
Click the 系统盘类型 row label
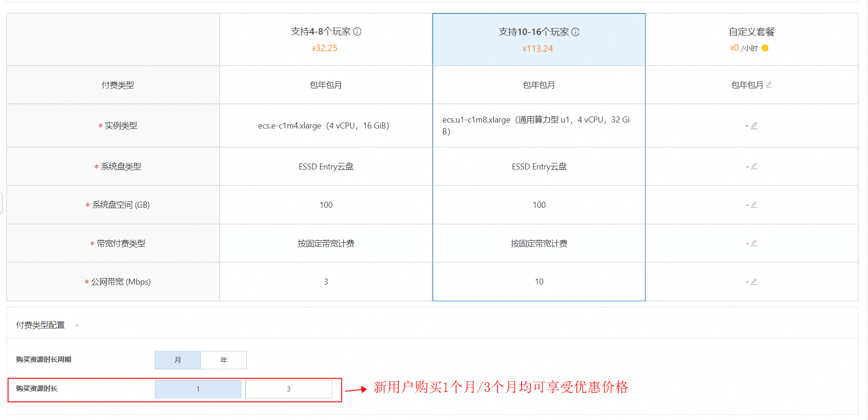tap(121, 166)
